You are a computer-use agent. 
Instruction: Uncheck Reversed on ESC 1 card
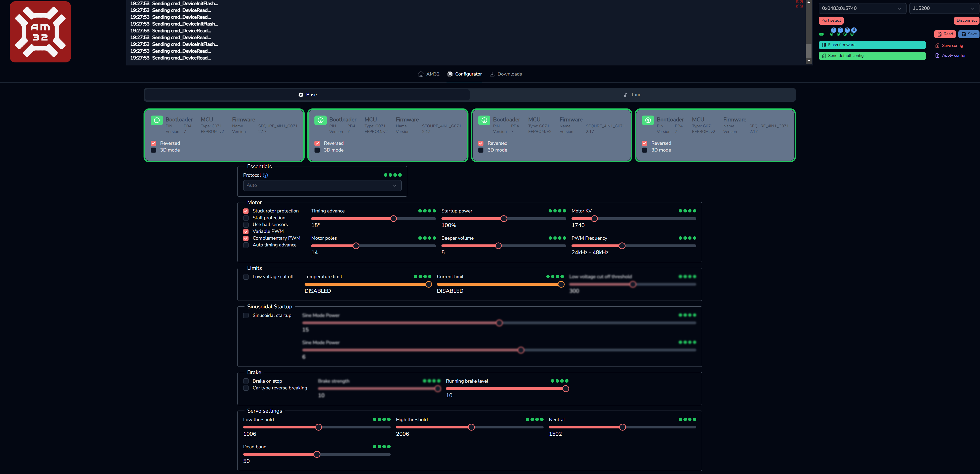(x=153, y=143)
